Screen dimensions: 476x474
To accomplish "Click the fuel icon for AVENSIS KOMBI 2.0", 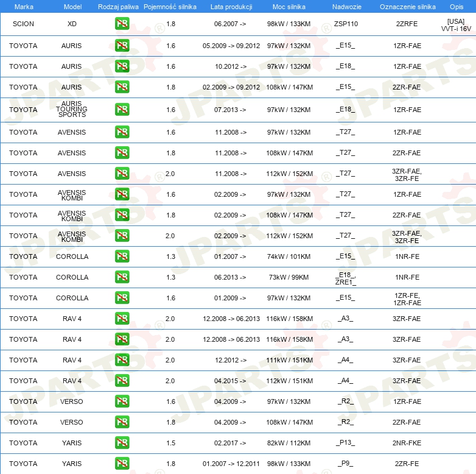I will pyautogui.click(x=122, y=236).
